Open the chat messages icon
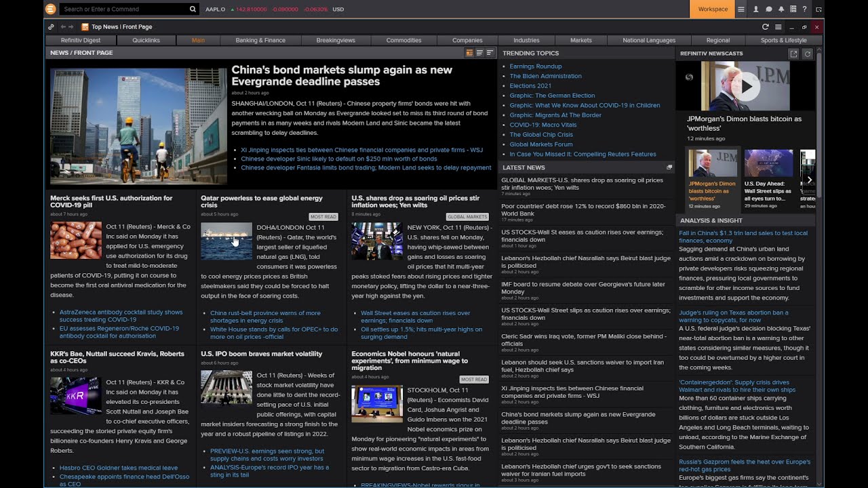Screen dimensions: 868x488 coord(769,9)
